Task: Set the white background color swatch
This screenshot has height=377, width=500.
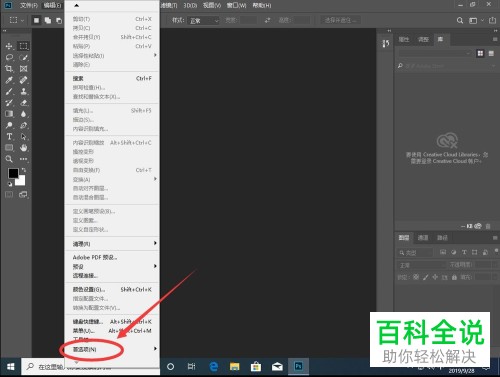Action: [x=21, y=181]
